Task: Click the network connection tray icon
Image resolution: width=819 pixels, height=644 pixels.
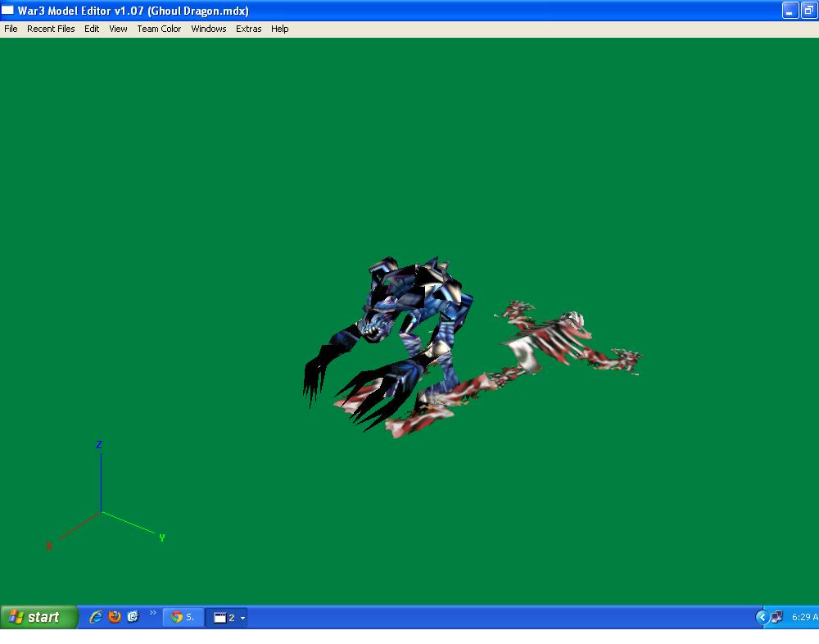Action: click(x=777, y=617)
